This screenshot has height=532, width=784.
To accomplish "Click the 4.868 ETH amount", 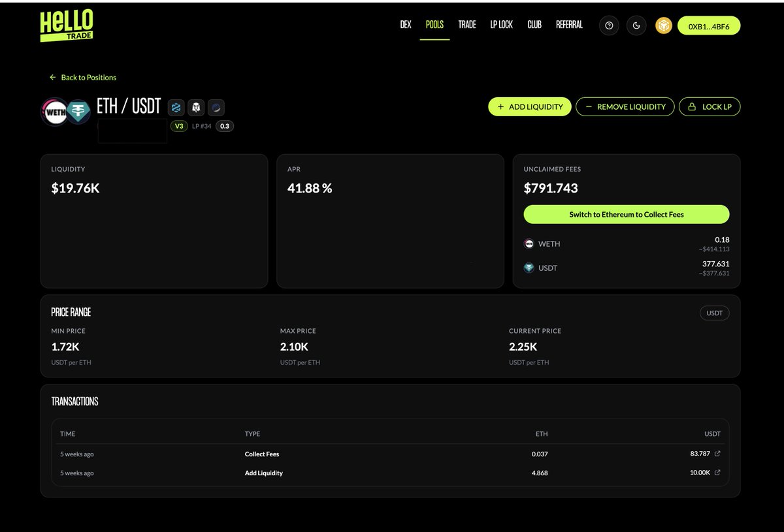I will tap(540, 473).
